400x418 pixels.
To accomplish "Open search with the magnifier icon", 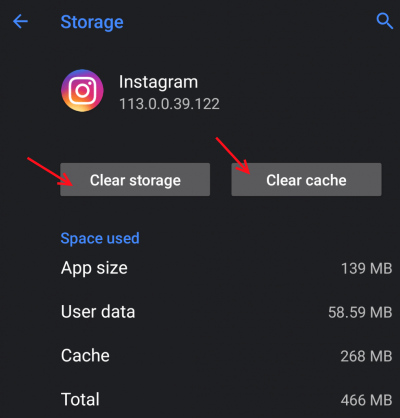I will 385,21.
